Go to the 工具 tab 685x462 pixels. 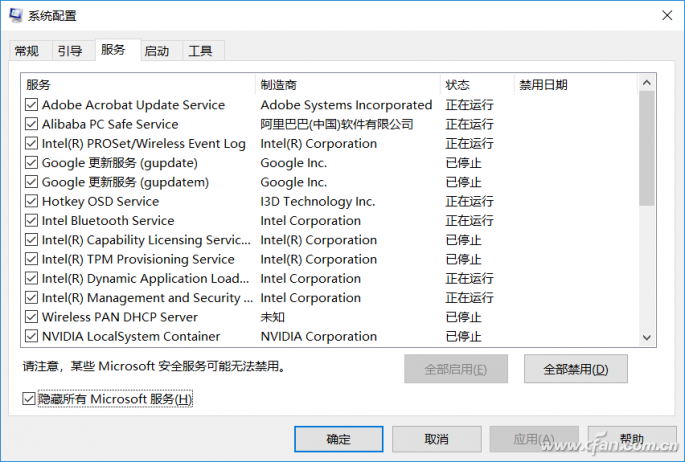click(200, 51)
